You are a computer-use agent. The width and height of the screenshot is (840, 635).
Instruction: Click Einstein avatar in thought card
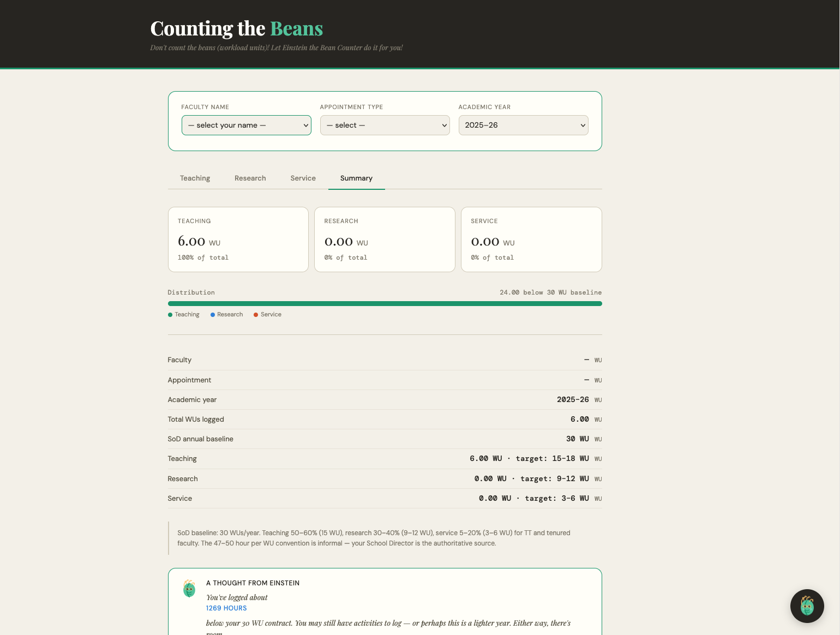coord(189,589)
